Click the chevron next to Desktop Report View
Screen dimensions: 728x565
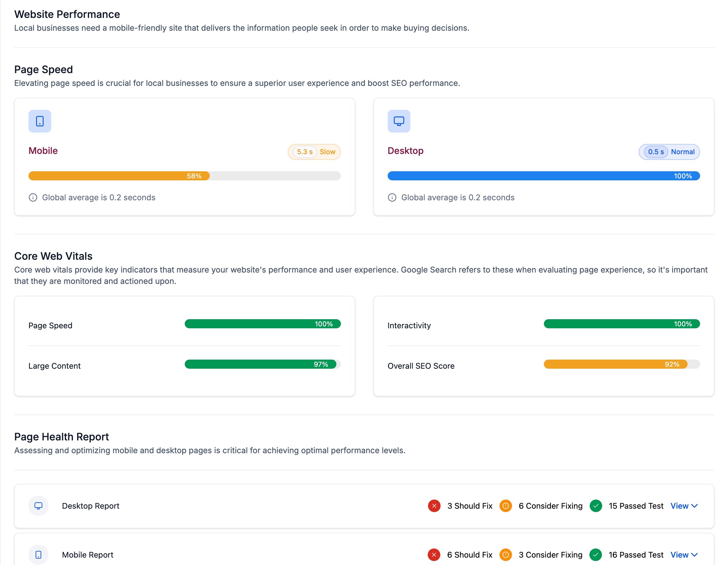[x=695, y=506]
